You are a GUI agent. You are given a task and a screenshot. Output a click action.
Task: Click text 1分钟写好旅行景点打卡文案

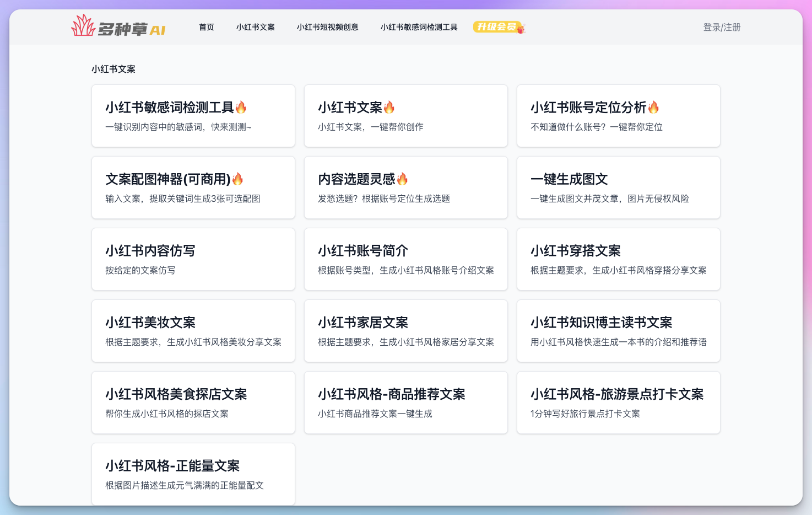(585, 414)
